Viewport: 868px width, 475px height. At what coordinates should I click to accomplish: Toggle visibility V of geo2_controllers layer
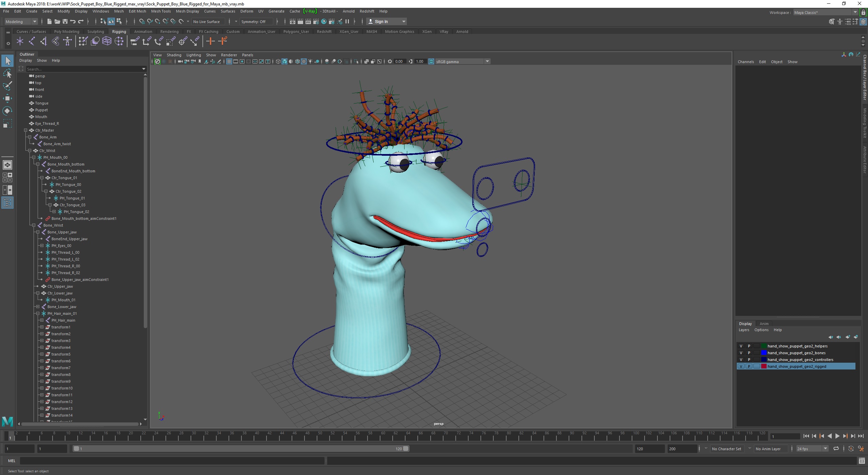741,360
